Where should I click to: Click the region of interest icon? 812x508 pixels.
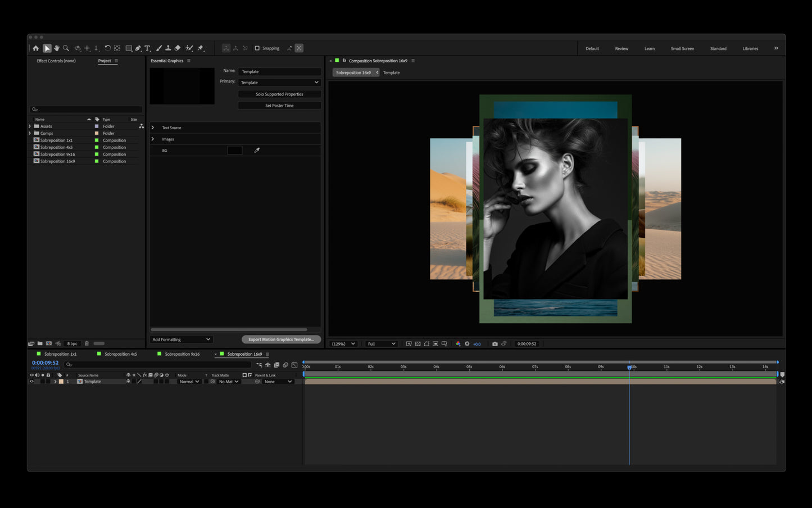pyautogui.click(x=436, y=344)
